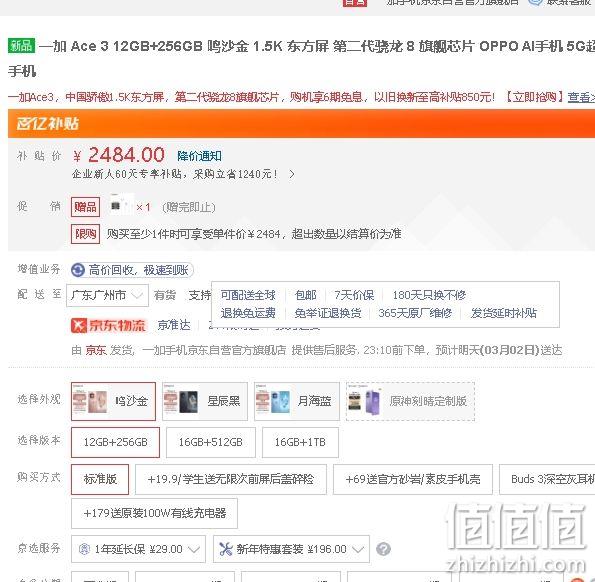Click the 【立即抢购】 promo link
This screenshot has height=582, width=595.
(x=534, y=97)
